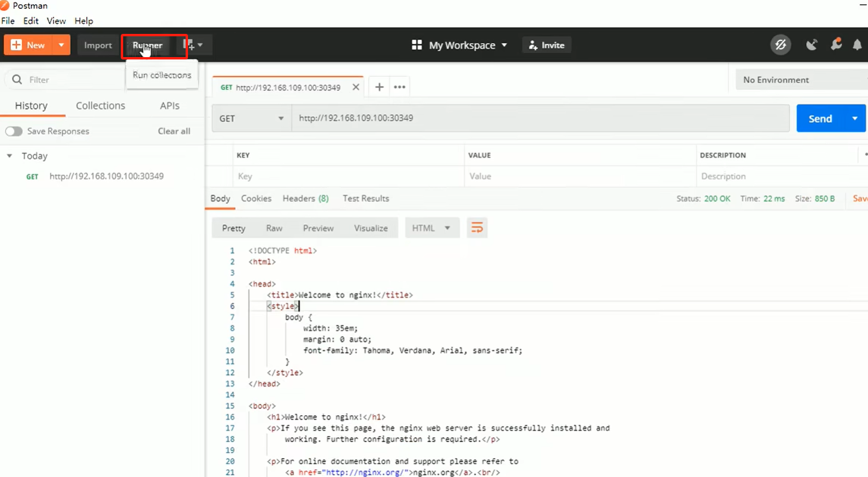Click the Import button
Viewport: 868px width, 477px height.
98,45
